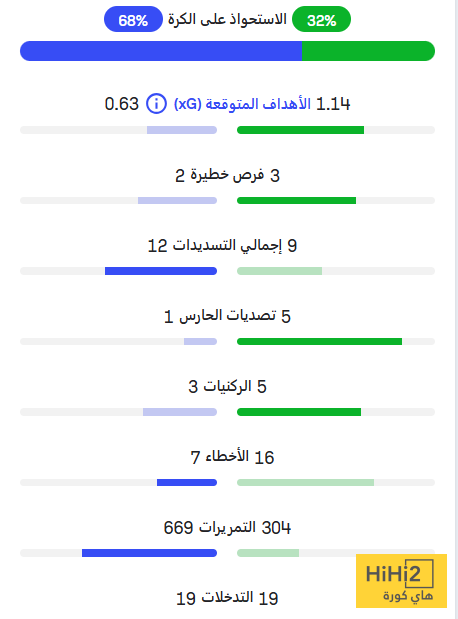Click the green corners bar showing 5
The image size is (458, 619).
[299, 412]
